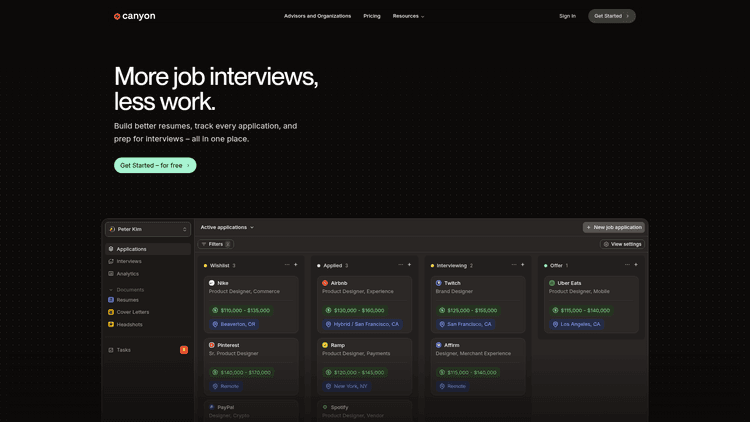Click the Interviewing column title
Image resolution: width=750 pixels, height=422 pixels.
point(452,266)
